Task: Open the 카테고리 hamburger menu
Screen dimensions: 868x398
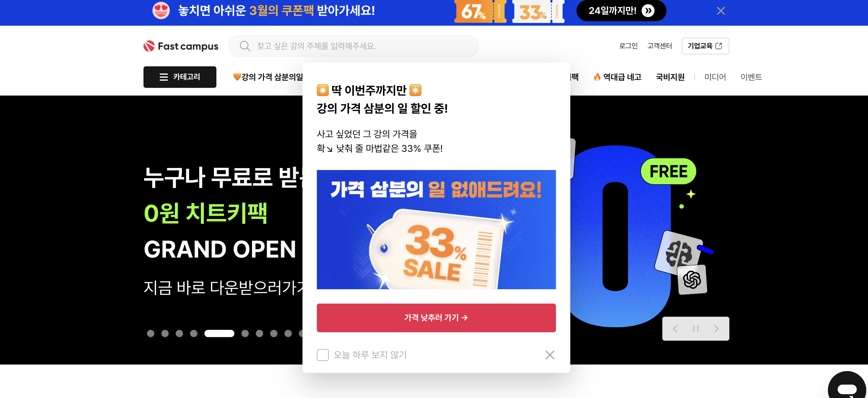Action: click(x=180, y=77)
